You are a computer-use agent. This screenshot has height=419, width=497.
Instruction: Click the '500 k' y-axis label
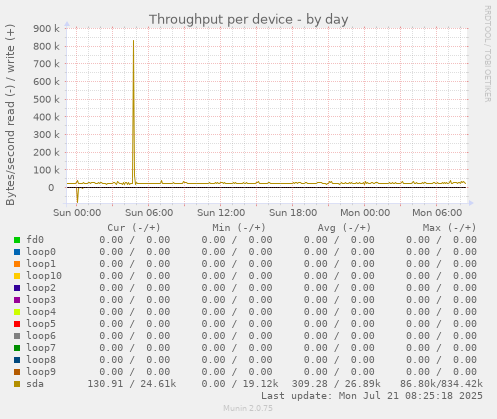(x=46, y=99)
